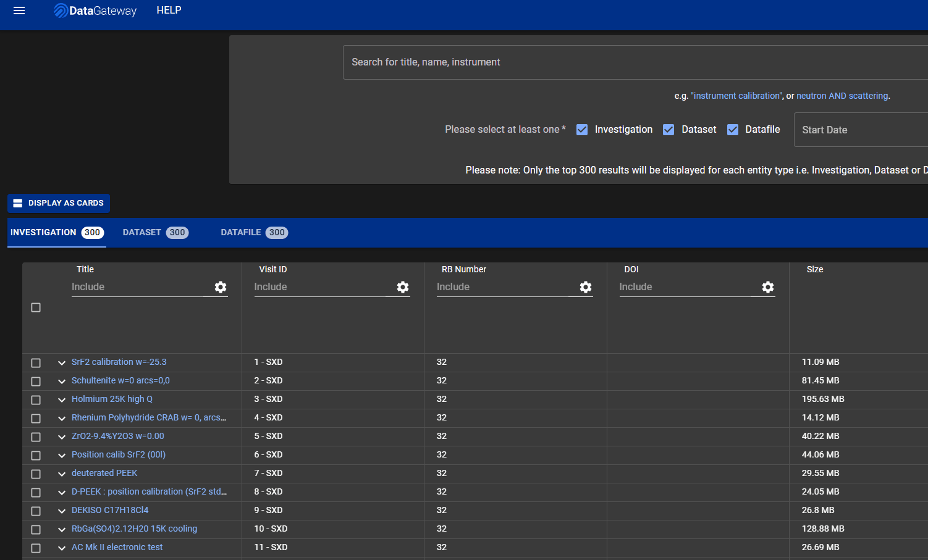This screenshot has height=560, width=928.
Task: Select all rows with the header checkbox
Action: point(35,307)
